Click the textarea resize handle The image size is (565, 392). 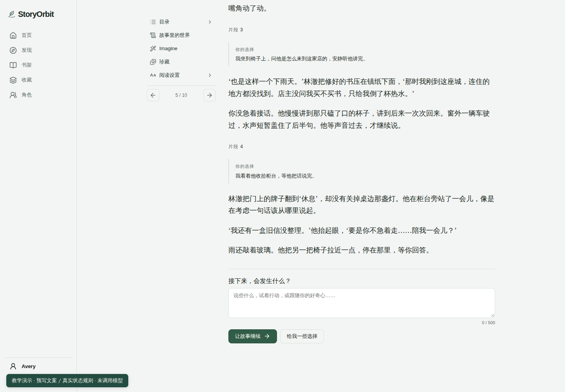click(x=492, y=315)
